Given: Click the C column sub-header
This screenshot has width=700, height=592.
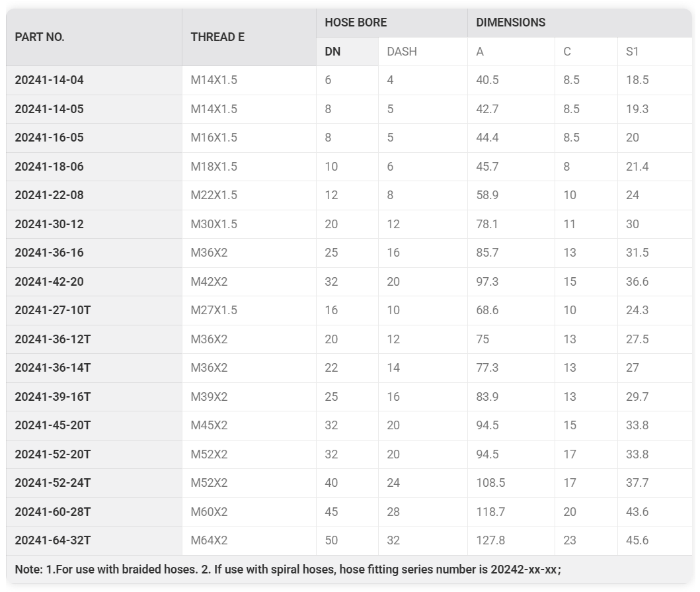Looking at the screenshot, I should point(567,52).
